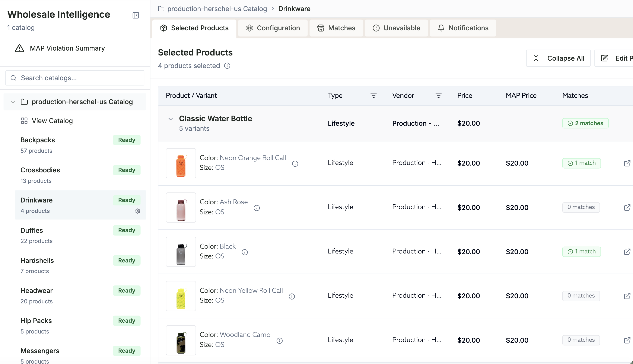633x364 pixels.
Task: Click 0 matches badge for Ash Rose
Action: (581, 207)
